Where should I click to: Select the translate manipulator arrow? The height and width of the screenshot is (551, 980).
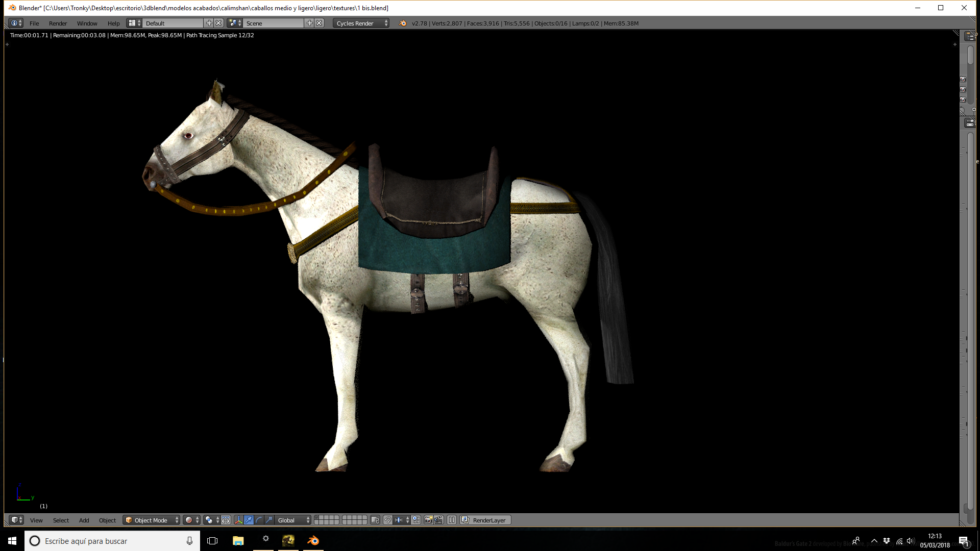(249, 520)
